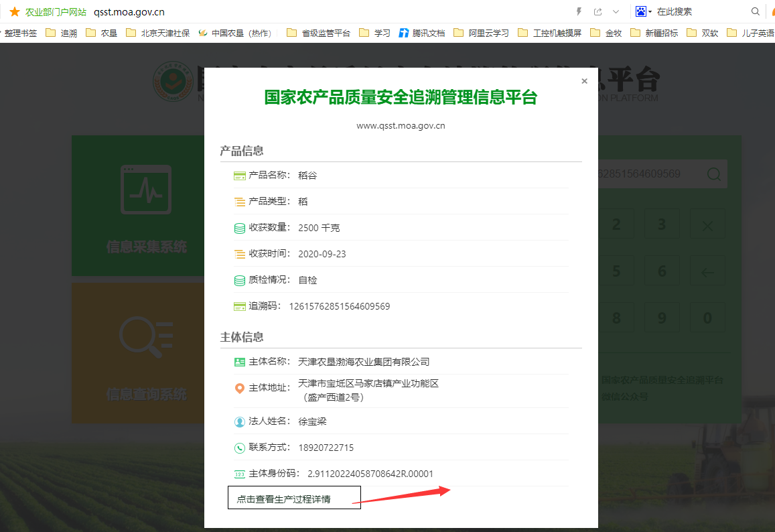Open the 双软 bookmark folder
The image size is (775, 532).
[703, 33]
